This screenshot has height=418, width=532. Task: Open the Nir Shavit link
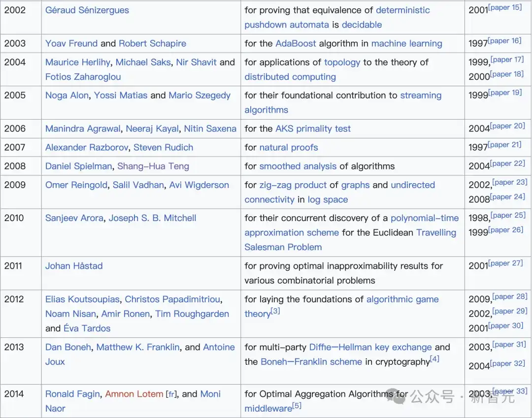click(196, 62)
